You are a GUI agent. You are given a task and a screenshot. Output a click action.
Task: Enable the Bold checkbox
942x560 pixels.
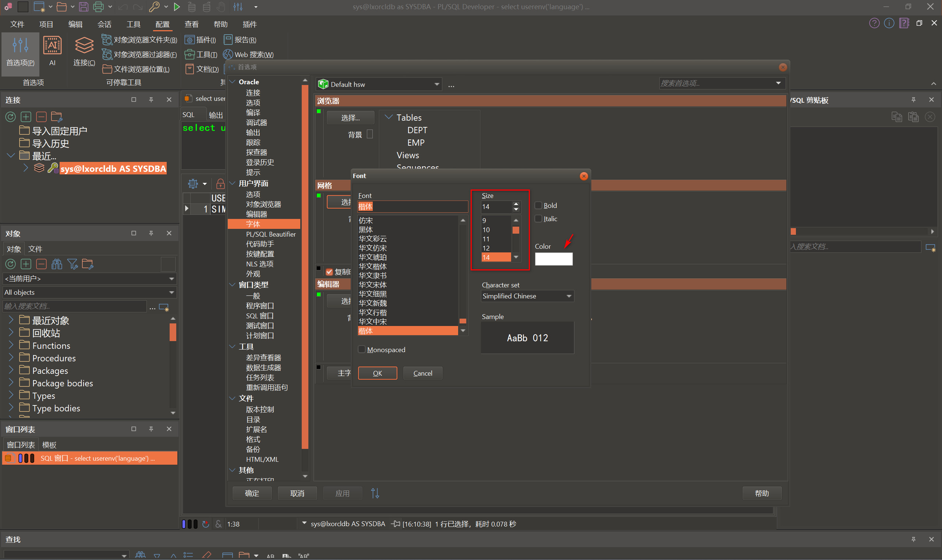(x=539, y=206)
